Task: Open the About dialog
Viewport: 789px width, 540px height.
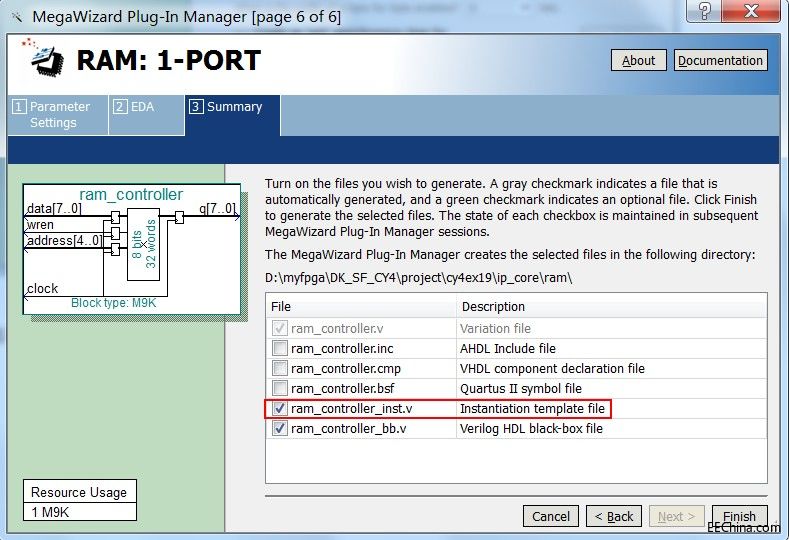Action: [639, 60]
